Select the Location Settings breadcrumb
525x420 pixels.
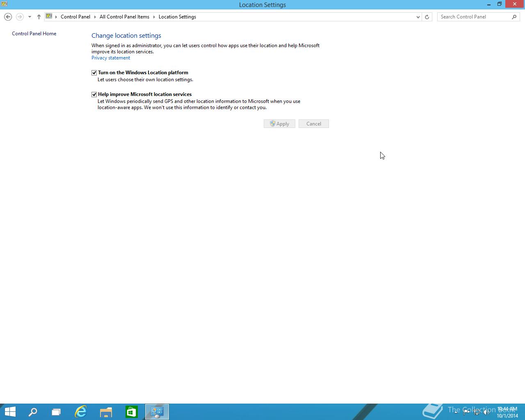tap(177, 17)
